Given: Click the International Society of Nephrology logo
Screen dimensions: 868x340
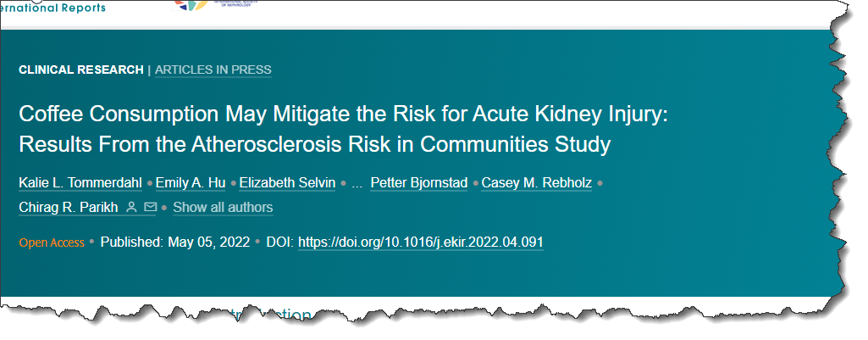Looking at the screenshot, I should point(215,4).
